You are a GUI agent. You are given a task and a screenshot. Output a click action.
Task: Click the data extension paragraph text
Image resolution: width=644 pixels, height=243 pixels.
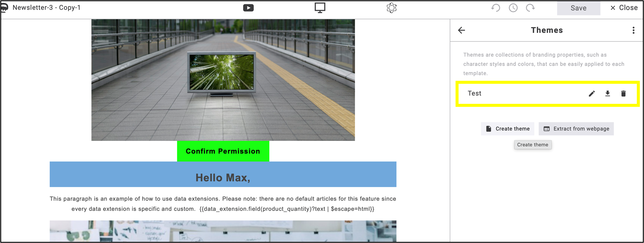tap(223, 204)
